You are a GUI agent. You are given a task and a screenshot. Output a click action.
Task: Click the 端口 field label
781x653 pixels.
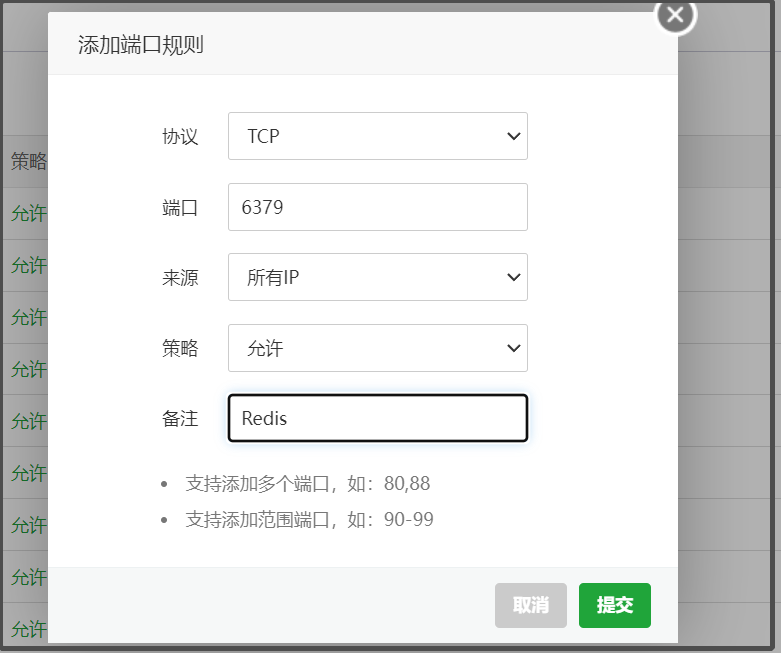(x=180, y=208)
